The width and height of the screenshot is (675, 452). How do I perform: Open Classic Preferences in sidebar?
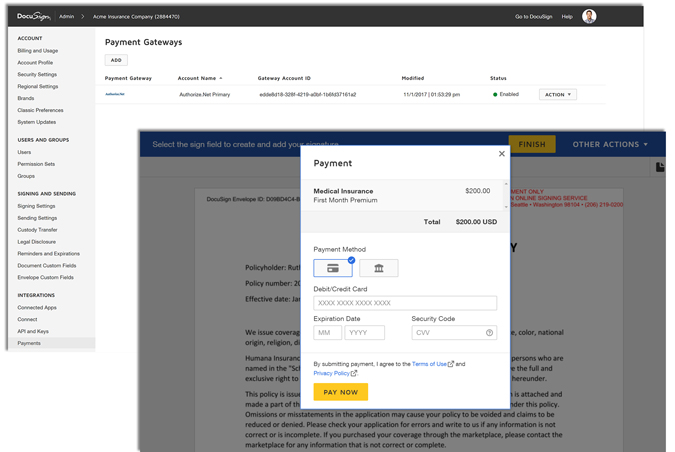(40, 110)
